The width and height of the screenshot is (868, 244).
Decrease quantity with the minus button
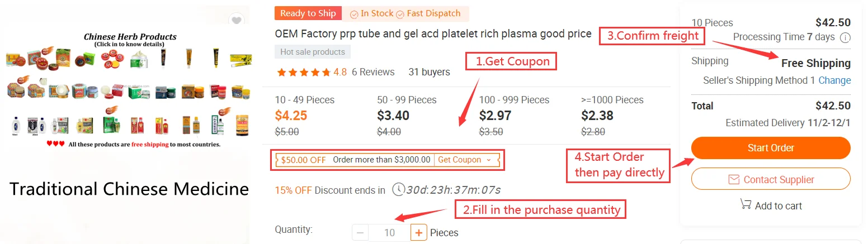coord(360,232)
